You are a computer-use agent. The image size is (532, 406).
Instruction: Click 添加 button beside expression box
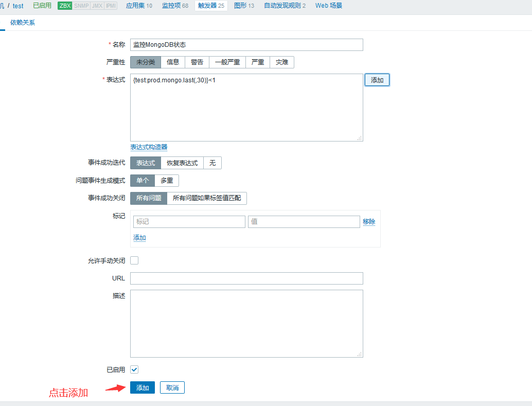(377, 80)
